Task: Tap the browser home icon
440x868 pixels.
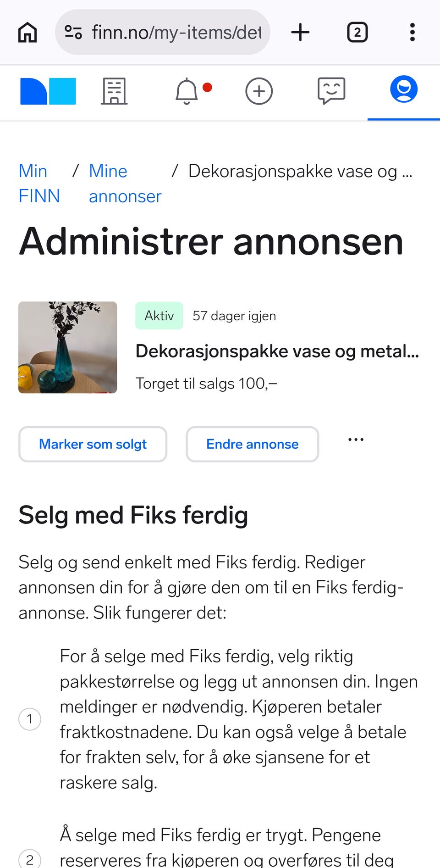Action: point(27,33)
